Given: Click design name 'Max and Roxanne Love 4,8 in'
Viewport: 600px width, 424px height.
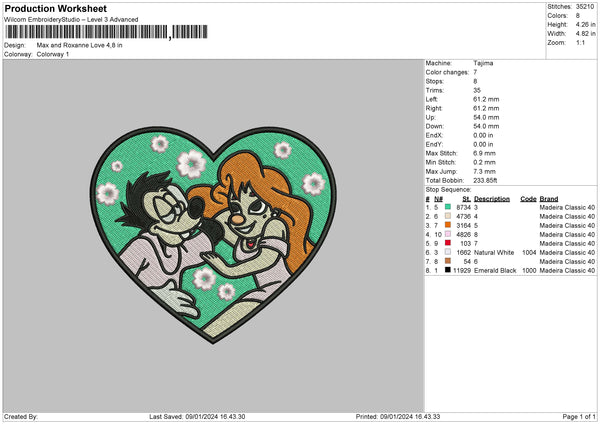Looking at the screenshot, I should point(80,45).
